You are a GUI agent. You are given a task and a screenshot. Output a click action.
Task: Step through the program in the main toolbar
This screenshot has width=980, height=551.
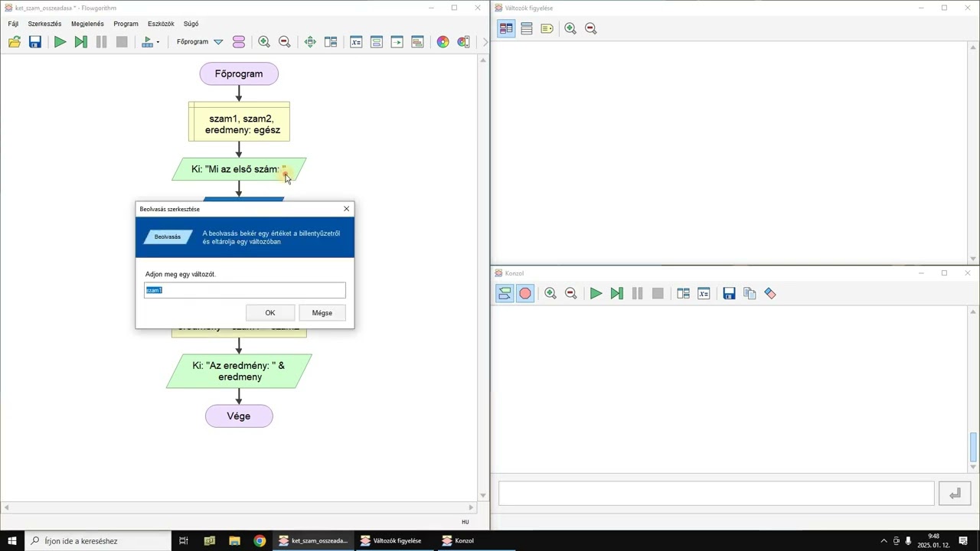click(80, 42)
